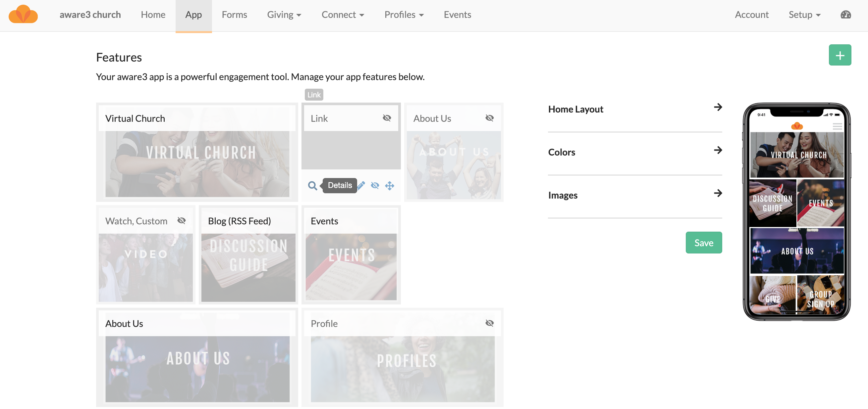Click the magnifier Details icon on Link card
Screen dimensions: 868x409
[x=312, y=186]
